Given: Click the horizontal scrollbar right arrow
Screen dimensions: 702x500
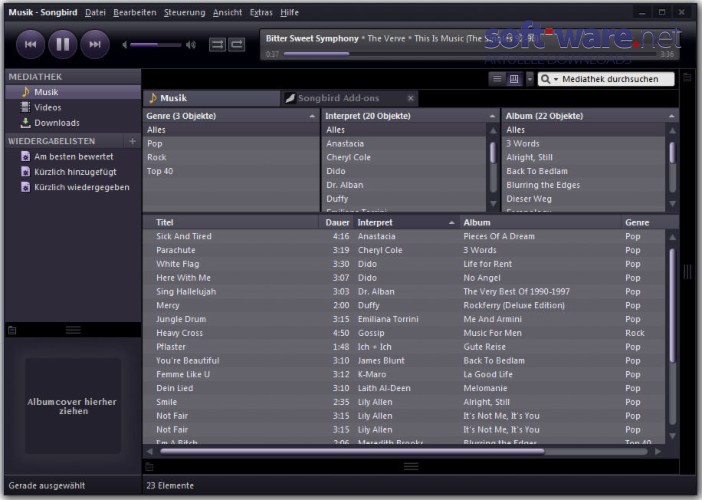Looking at the screenshot, I should 658,452.
